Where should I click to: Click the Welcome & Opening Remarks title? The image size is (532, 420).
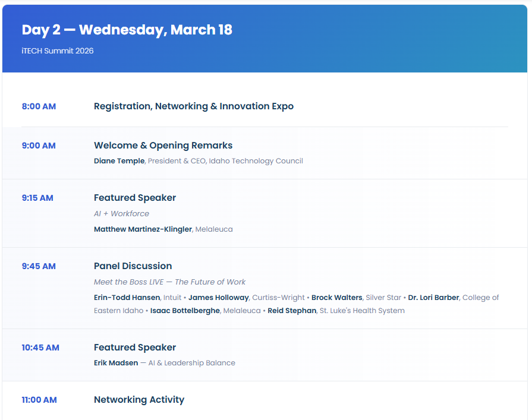click(163, 146)
